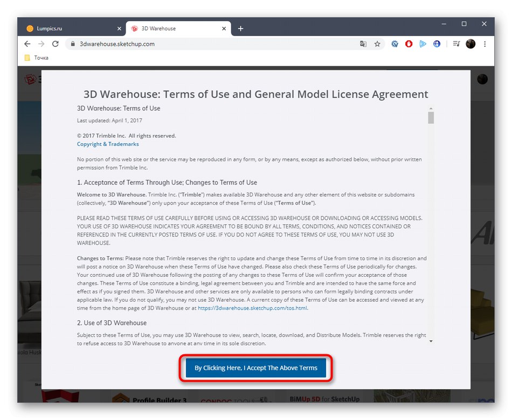Accept terms with the blue button
Image resolution: width=512 pixels, height=420 pixels.
[255, 368]
